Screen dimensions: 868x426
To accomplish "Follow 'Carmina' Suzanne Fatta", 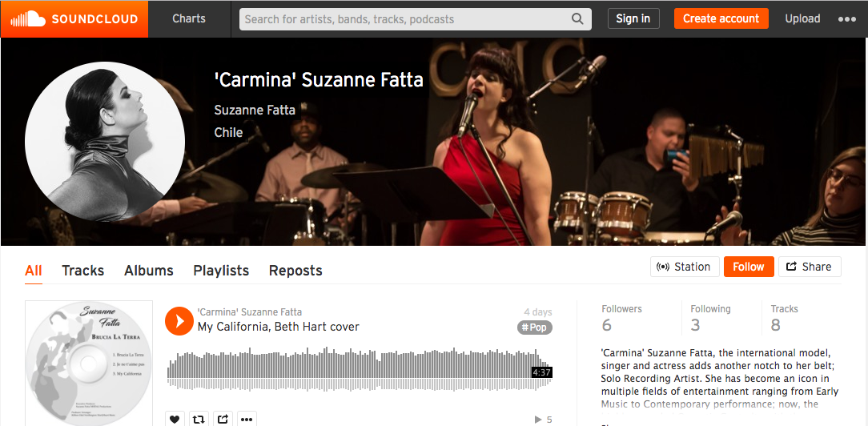I will [x=749, y=267].
